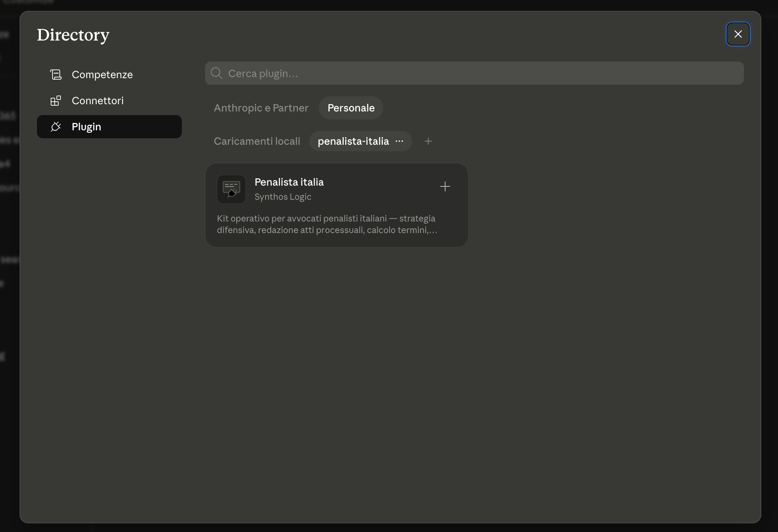778x532 pixels.
Task: Open the Connettori section
Action: click(x=109, y=101)
